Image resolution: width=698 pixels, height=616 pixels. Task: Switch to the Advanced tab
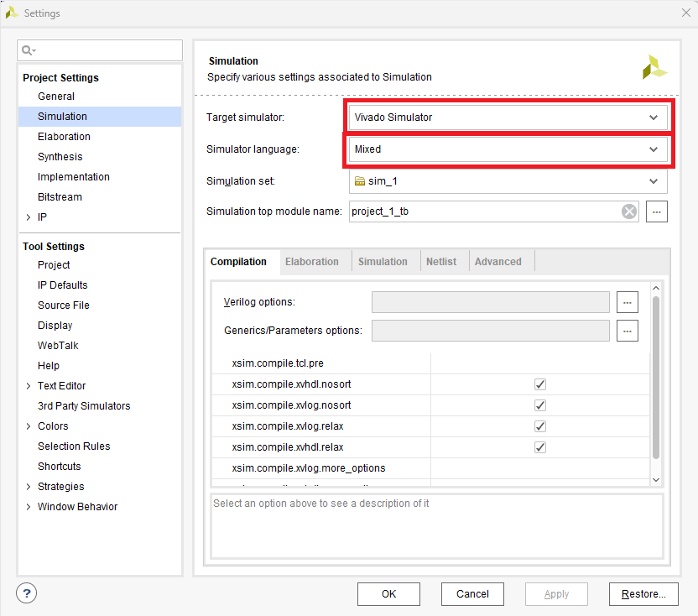[x=498, y=262]
